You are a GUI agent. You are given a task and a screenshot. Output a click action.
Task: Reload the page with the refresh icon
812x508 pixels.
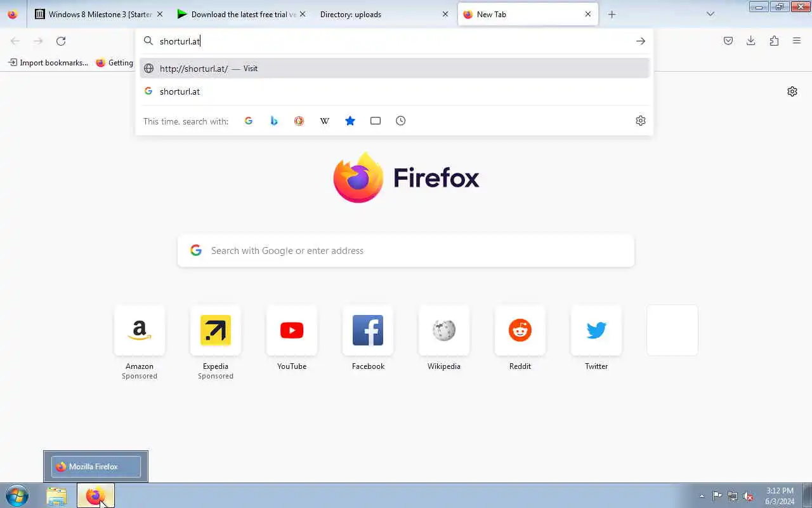coord(61,41)
